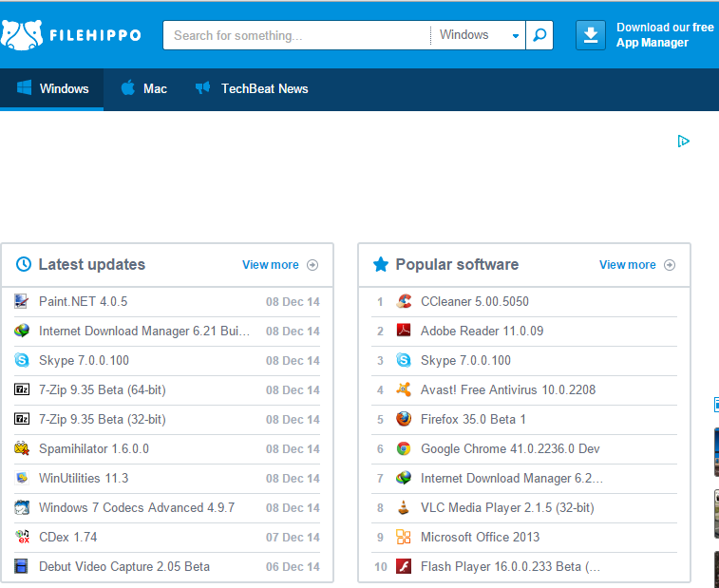The width and height of the screenshot is (719, 588).
Task: Click the WinUtilities icon
Action: tap(22, 478)
